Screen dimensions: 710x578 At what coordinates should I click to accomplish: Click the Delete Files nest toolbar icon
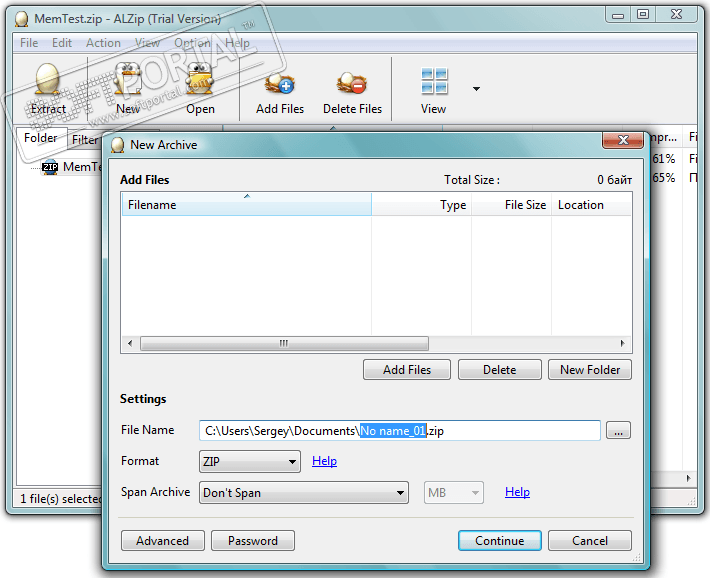pyautogui.click(x=352, y=83)
